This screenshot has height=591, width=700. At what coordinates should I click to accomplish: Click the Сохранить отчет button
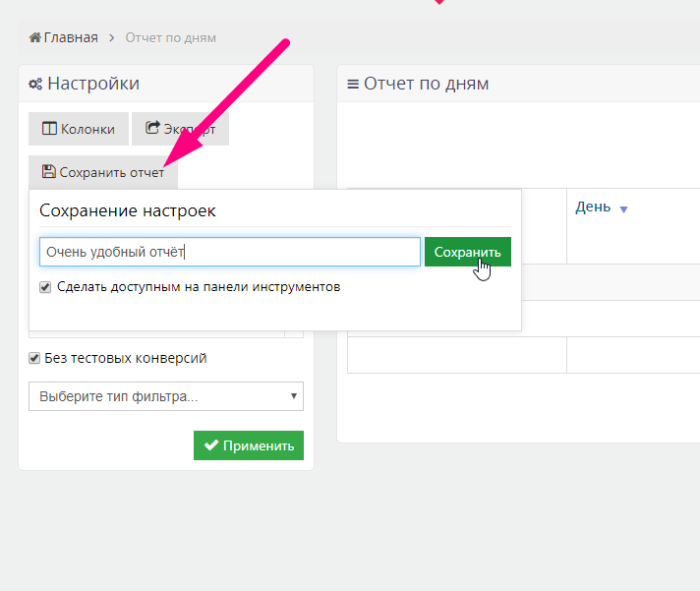(x=103, y=172)
